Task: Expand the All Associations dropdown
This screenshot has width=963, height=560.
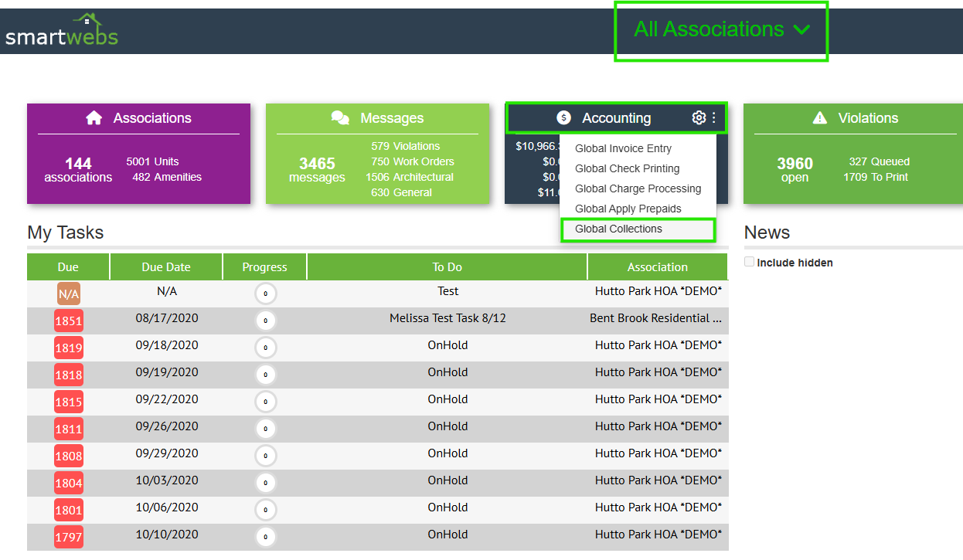Action: tap(721, 30)
